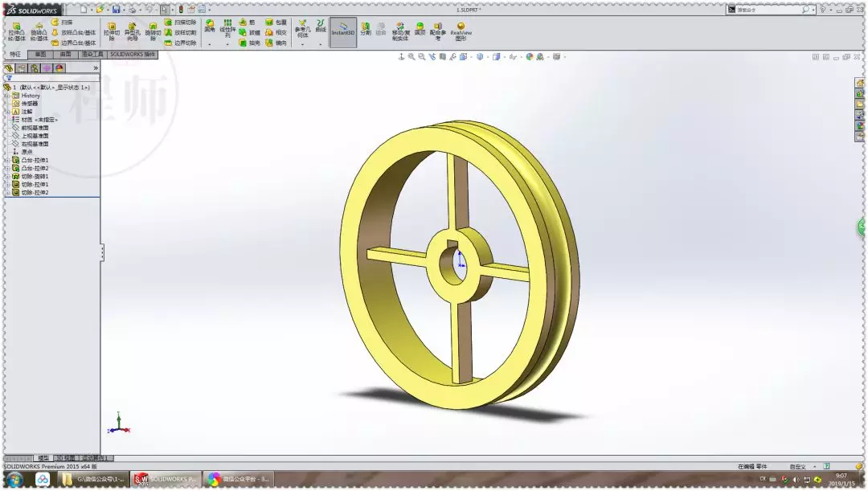
Task: Select 前视基准面 (Front Plane) in tree
Action: point(31,128)
